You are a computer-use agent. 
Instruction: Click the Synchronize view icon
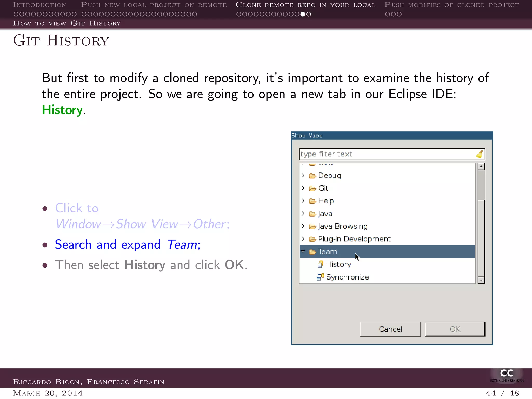point(320,277)
